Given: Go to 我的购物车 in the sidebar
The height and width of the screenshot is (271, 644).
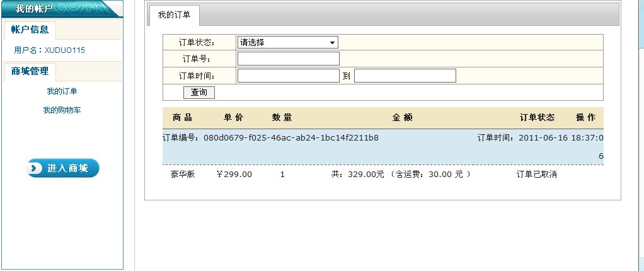Looking at the screenshot, I should click(x=62, y=110).
